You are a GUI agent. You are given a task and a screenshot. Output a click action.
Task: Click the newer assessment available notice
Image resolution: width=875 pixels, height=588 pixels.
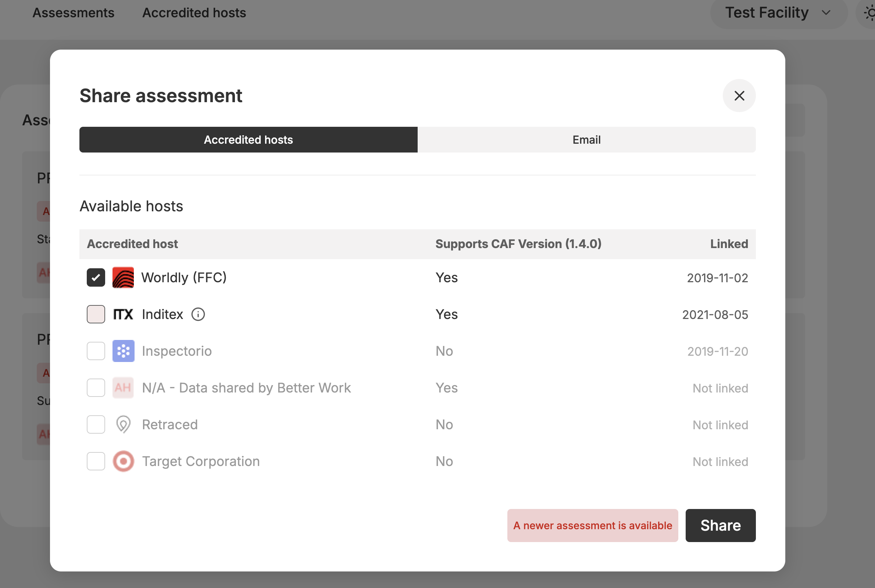coord(592,526)
